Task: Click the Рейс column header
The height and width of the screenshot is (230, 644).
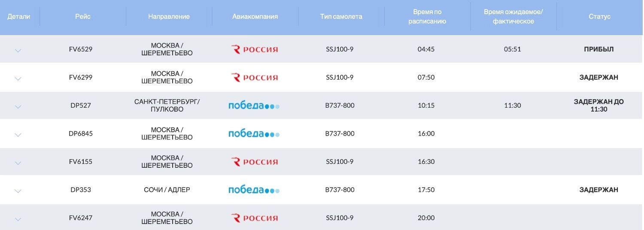Action: (83, 17)
